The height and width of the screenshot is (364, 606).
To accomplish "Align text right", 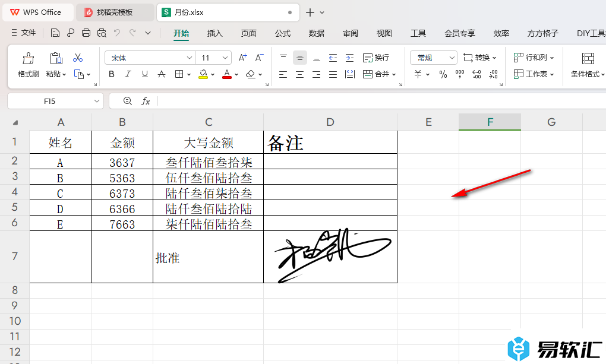I will tap(317, 74).
